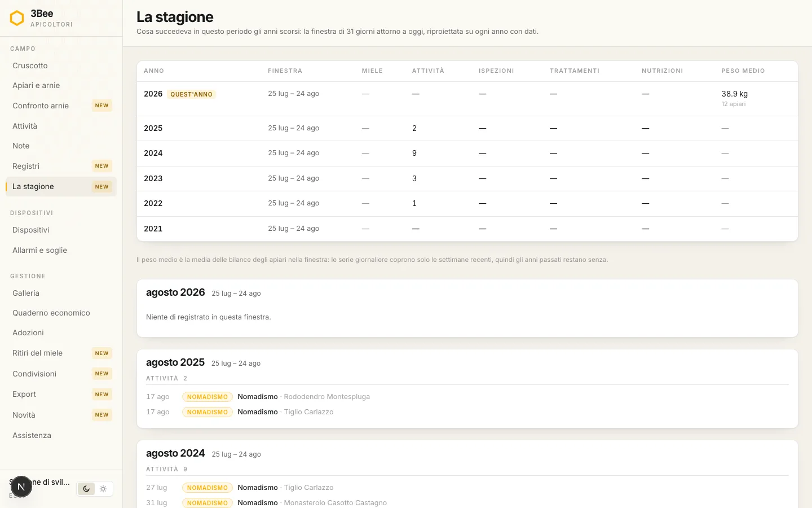Screen dimensions: 812x508
Task: Click the ISPEZIONI column header
Action: (496, 71)
